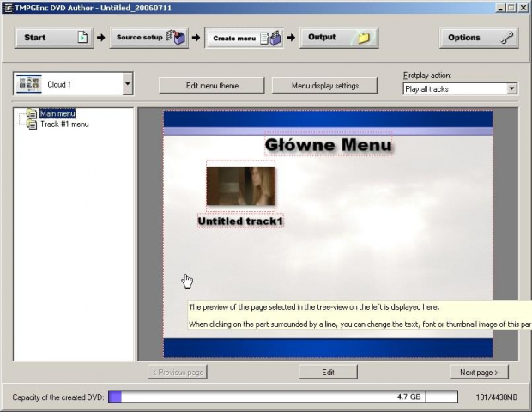Expand the Cloud 1 theme dropdown arrow
532x412 pixels.
[x=128, y=83]
